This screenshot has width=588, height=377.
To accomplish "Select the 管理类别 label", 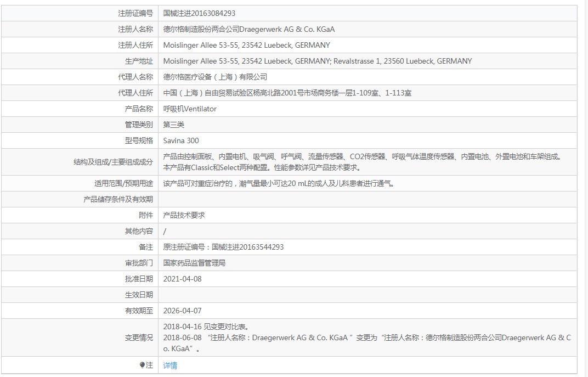I will click(x=139, y=125).
